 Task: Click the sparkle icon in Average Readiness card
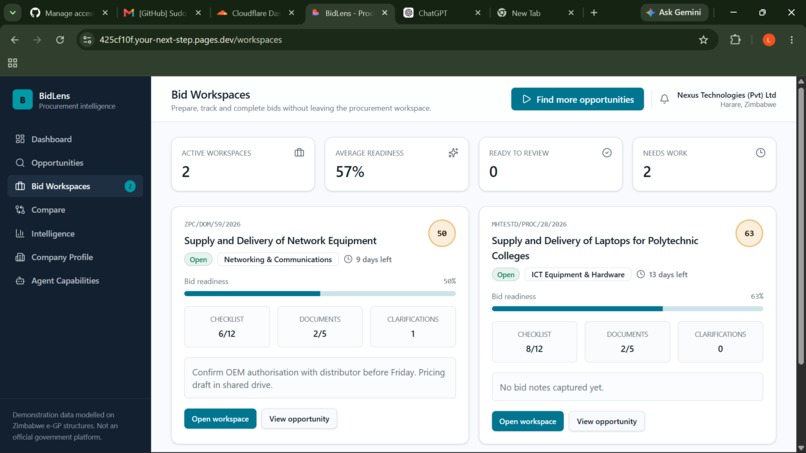[453, 153]
